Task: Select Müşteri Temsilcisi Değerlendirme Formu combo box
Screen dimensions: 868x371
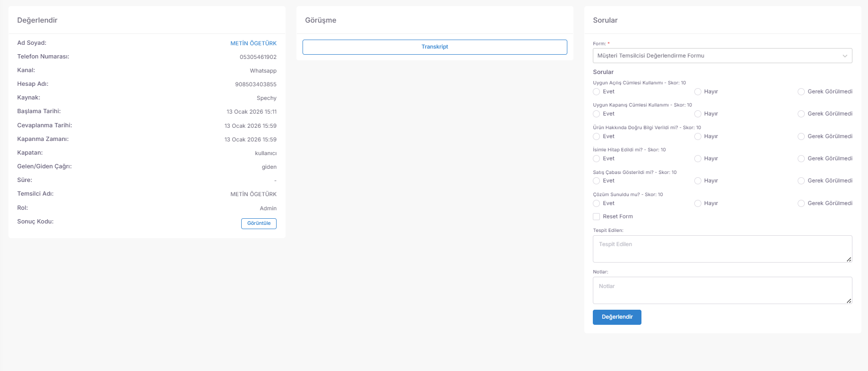Action: [x=722, y=56]
